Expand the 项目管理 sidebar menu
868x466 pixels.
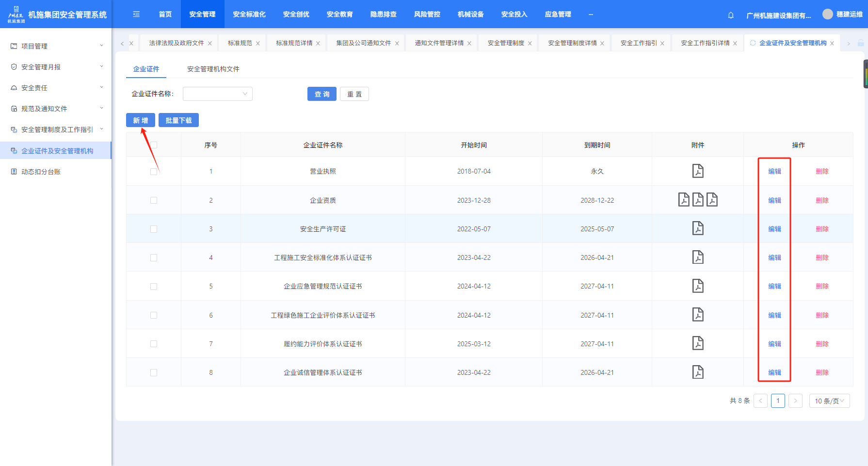pyautogui.click(x=56, y=46)
